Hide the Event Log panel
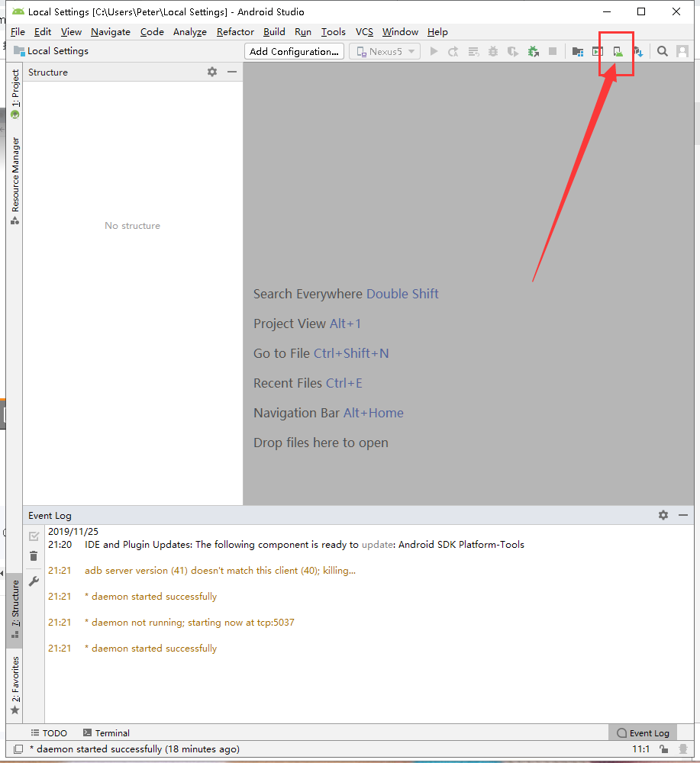The width and height of the screenshot is (700, 763). click(x=683, y=515)
